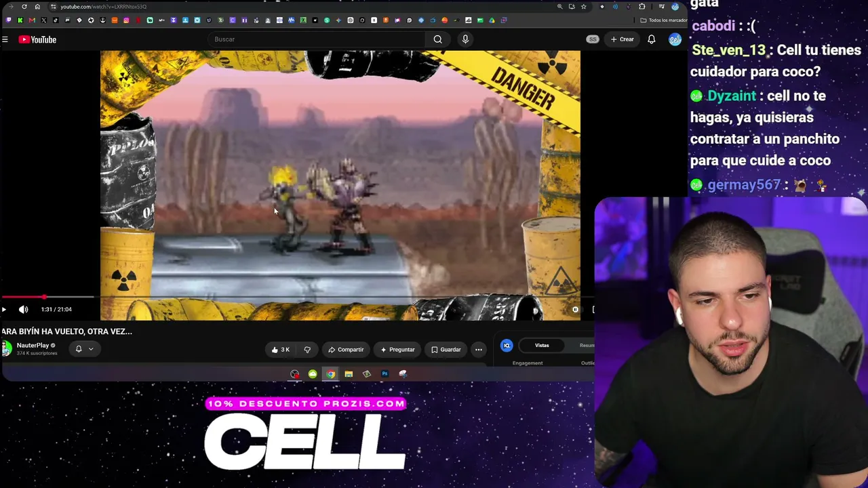Open the TikTok bookmark in bookmarks bar
The height and width of the screenshot is (488, 868).
pyautogui.click(x=55, y=20)
